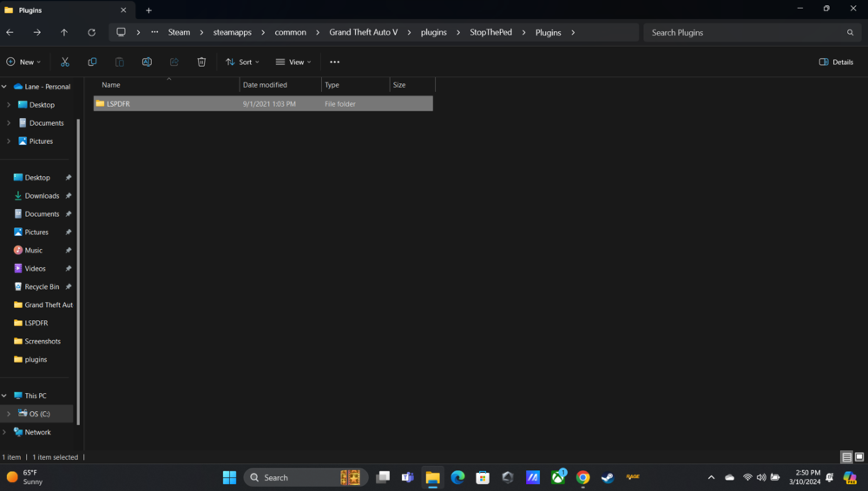Open Screenshots folder in sidebar
The width and height of the screenshot is (868, 491).
click(x=43, y=342)
